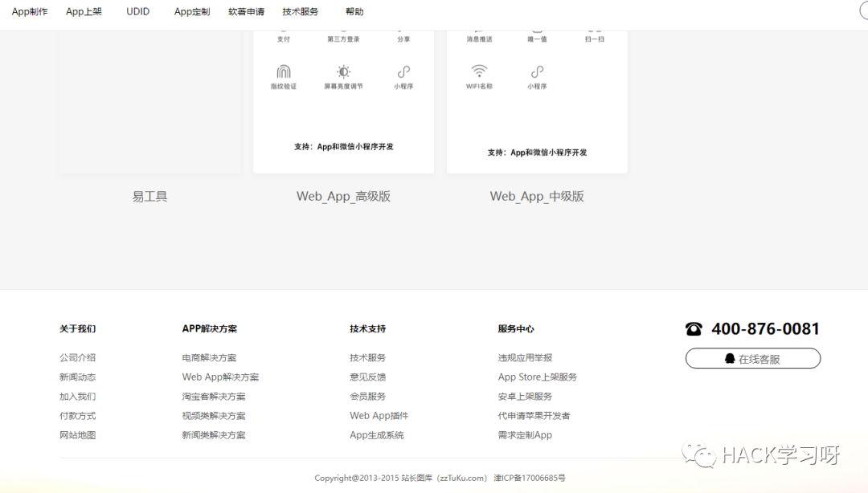Go to App定制 in the navigation bar
The width and height of the screenshot is (868, 493).
click(192, 12)
